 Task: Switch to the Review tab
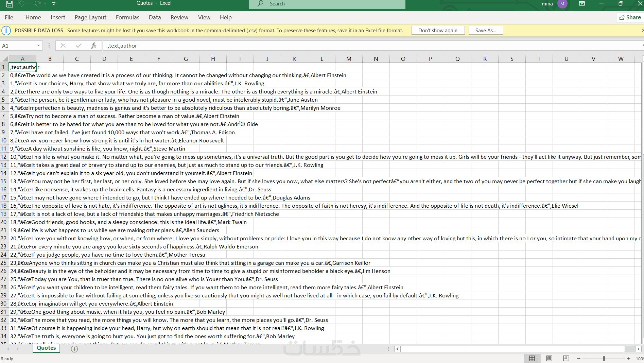[x=179, y=17]
